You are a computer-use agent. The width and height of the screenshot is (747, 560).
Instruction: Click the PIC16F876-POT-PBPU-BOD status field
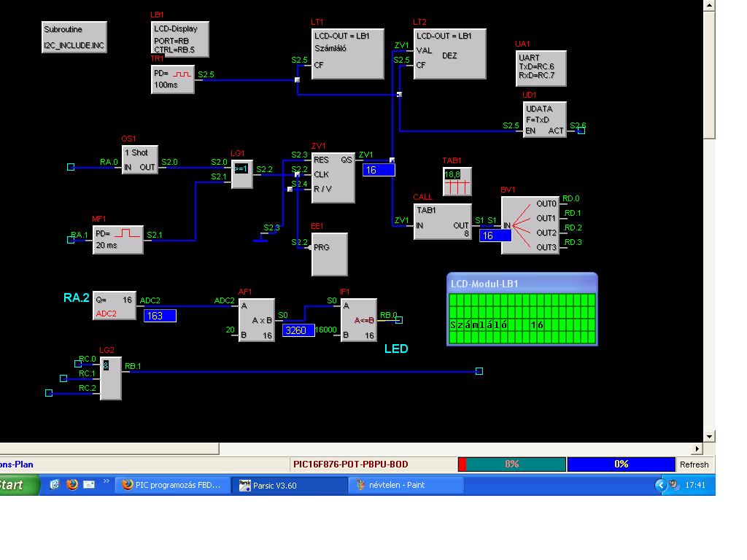coord(373,464)
